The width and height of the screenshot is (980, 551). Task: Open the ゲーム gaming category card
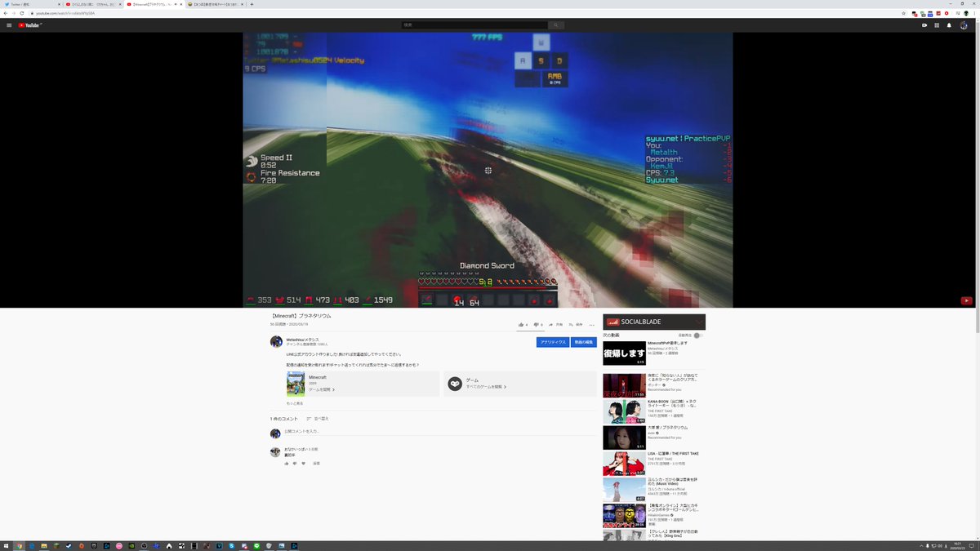click(x=520, y=384)
